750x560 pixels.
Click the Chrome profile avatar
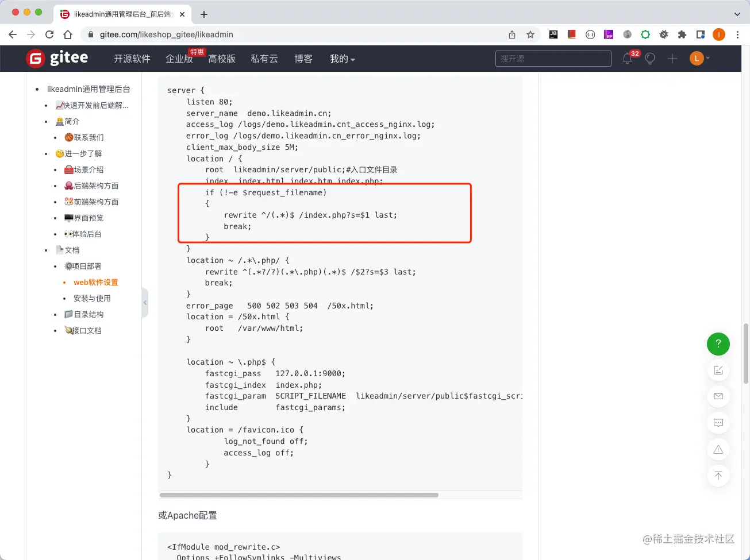(x=719, y=34)
